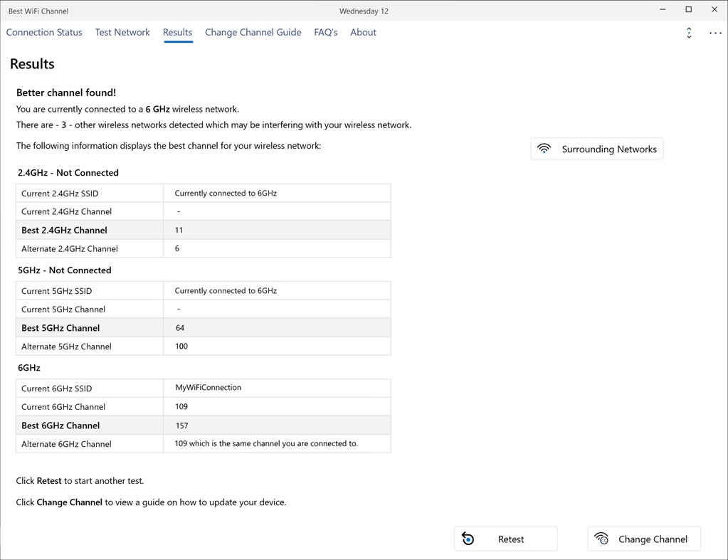The width and height of the screenshot is (728, 560).
Task: Open the See more ellipsis menu
Action: (x=715, y=33)
